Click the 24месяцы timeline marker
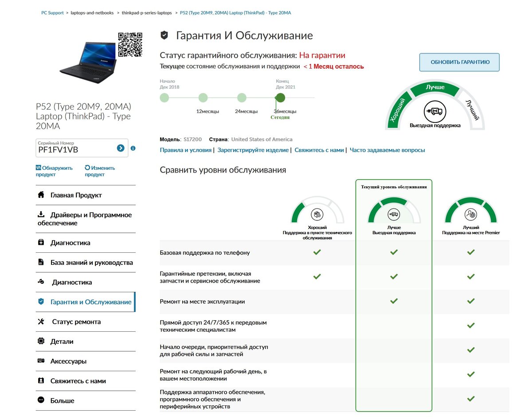532x420 pixels. click(x=242, y=98)
